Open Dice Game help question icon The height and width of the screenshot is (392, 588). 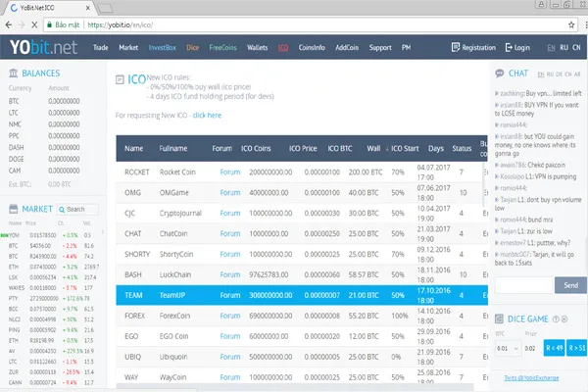(x=556, y=319)
